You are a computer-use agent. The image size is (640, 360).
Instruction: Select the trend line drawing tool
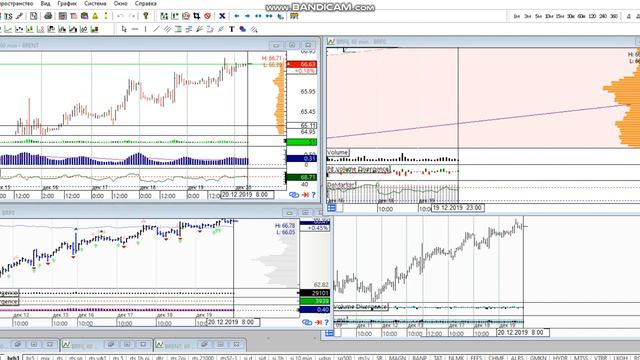[x=156, y=29]
